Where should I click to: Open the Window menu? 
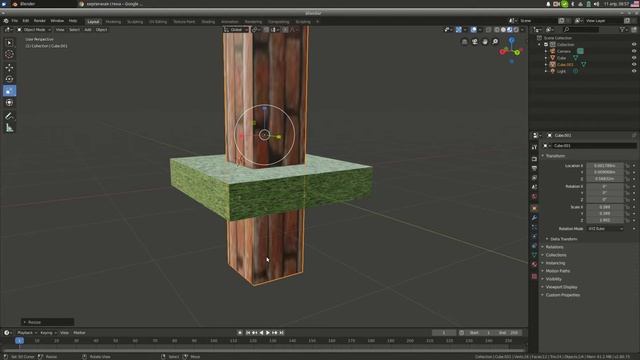(x=57, y=21)
